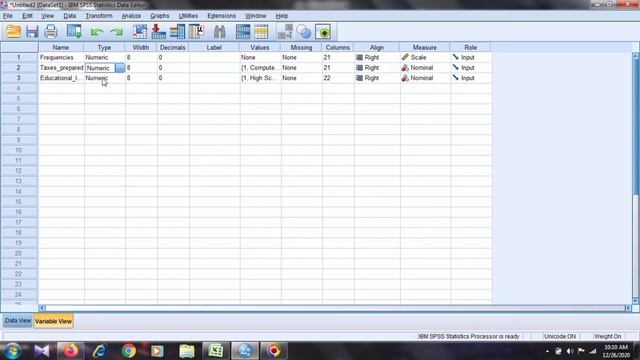Viewport: 640px width, 360px height.
Task: Select row header number 3
Action: click(19, 78)
